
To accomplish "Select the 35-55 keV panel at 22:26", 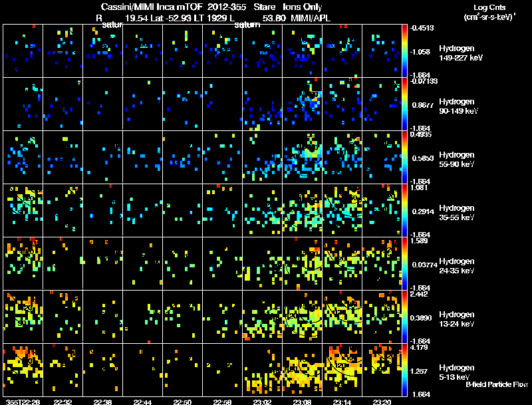I will point(23,210).
